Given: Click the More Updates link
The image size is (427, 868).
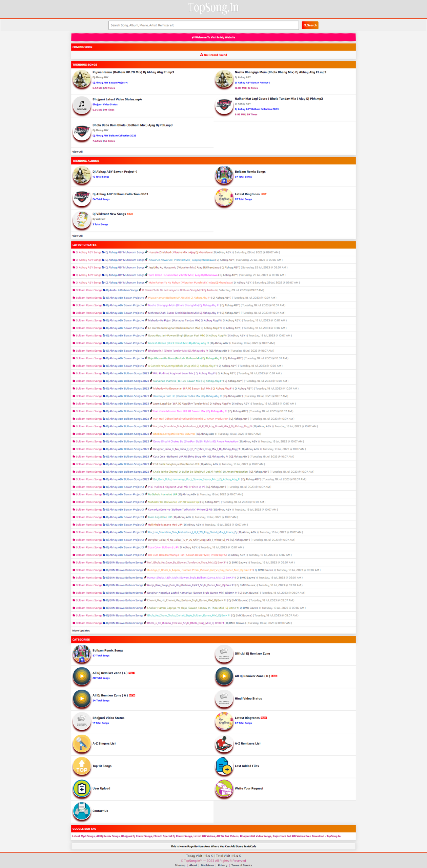Looking at the screenshot, I should point(81,631).
